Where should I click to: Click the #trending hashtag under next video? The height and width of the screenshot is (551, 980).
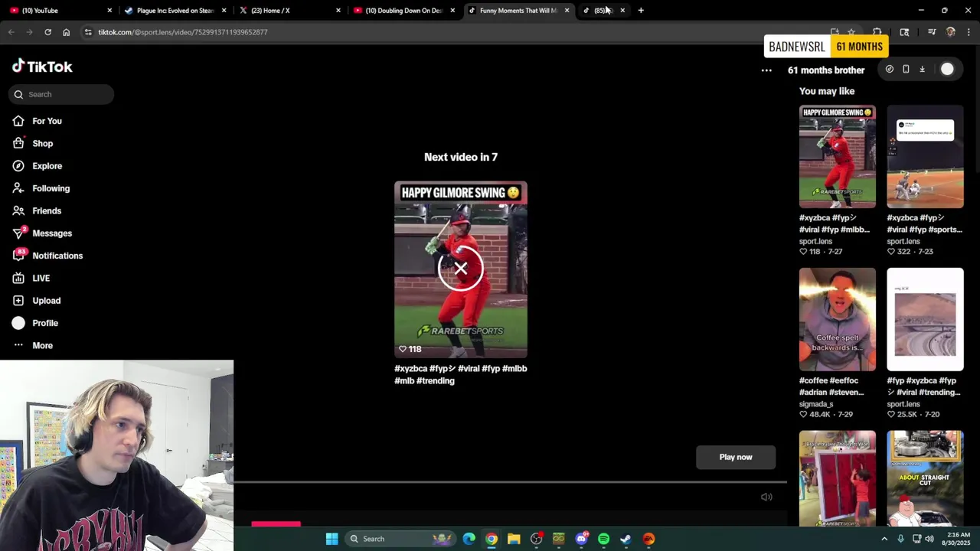(x=435, y=380)
